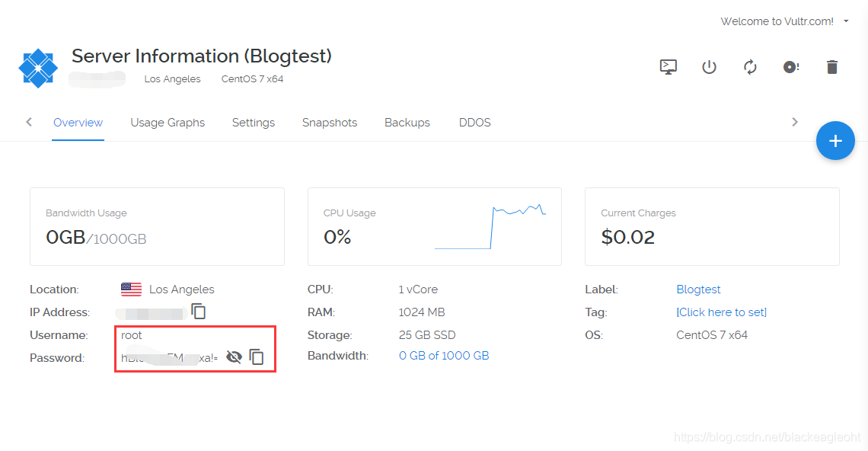Viewport: 868px width, 451px height.
Task: Click the CPU Usage graph
Action: point(490,226)
